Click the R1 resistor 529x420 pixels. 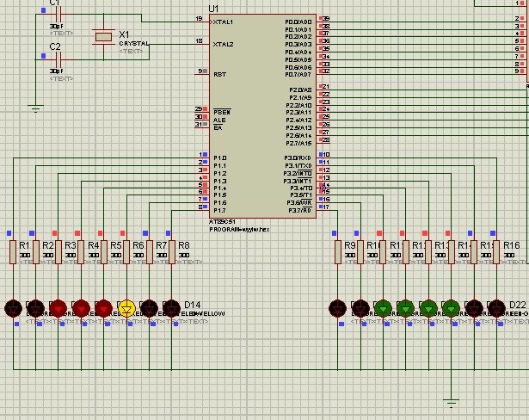(14, 251)
